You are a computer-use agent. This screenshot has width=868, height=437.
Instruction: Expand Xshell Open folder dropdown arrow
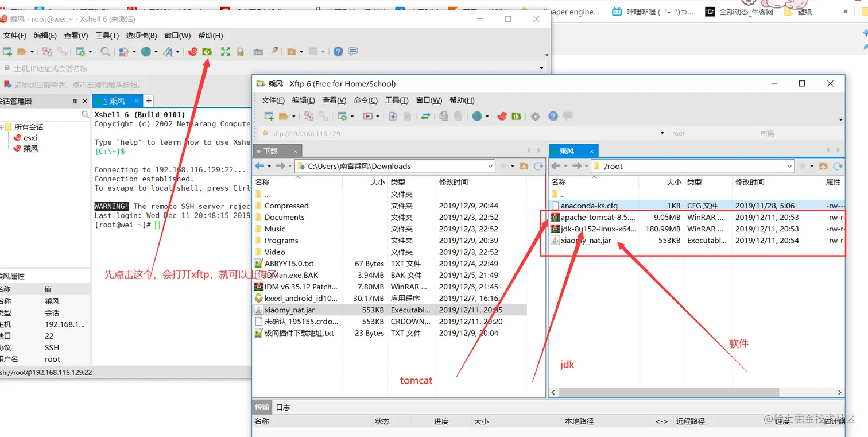point(32,52)
